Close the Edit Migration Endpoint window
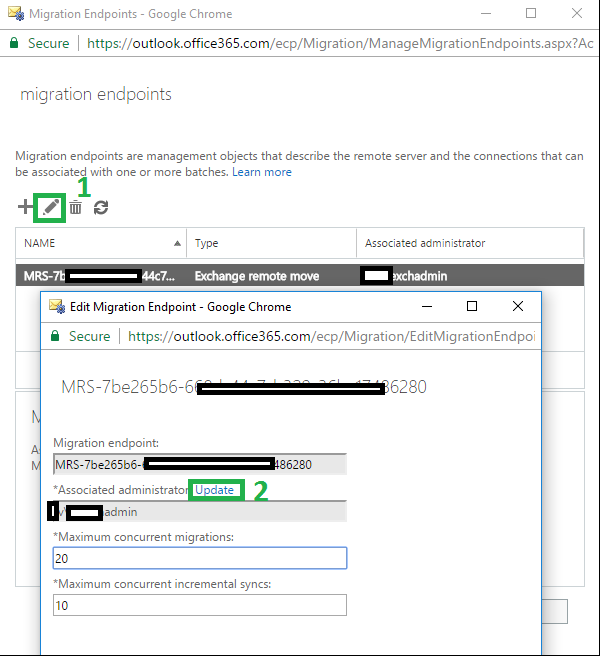Viewport: 600px width, 656px height. 518,306
